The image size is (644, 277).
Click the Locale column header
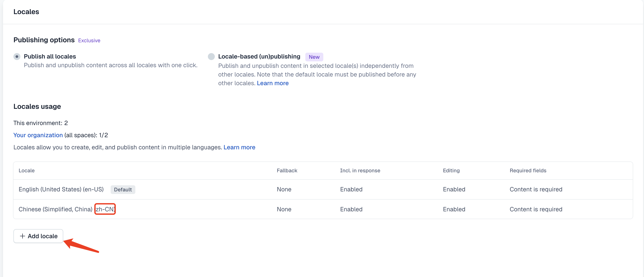[26, 170]
